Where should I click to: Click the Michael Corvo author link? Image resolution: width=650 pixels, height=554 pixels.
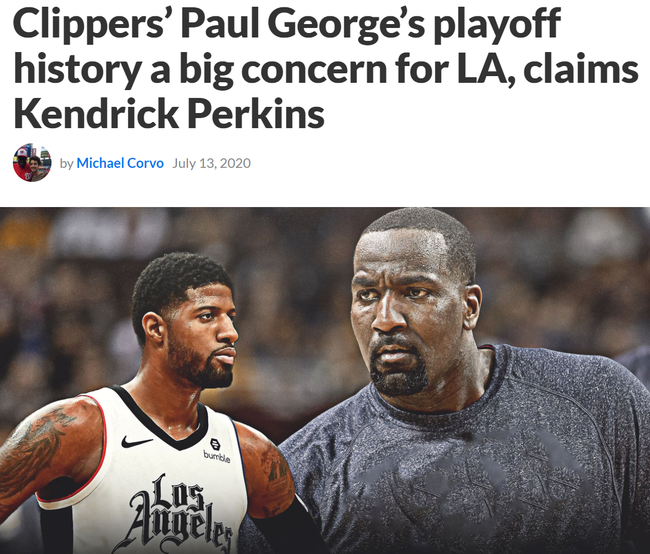(x=120, y=163)
